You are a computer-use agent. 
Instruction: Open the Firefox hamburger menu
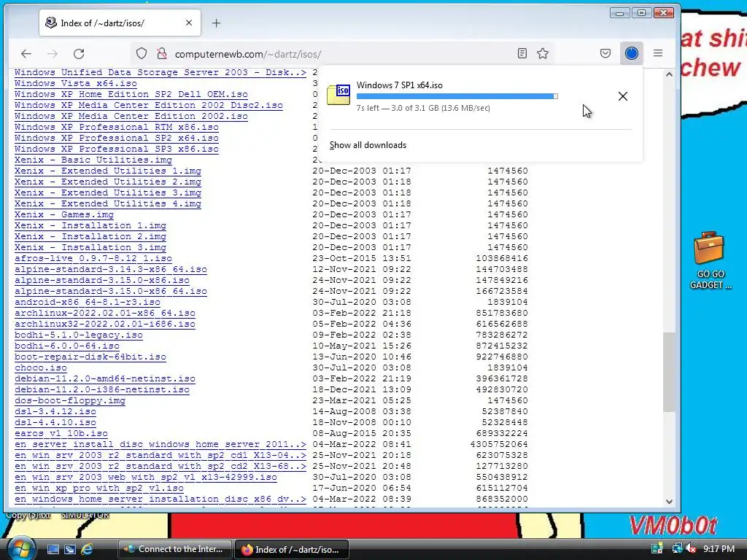point(658,53)
